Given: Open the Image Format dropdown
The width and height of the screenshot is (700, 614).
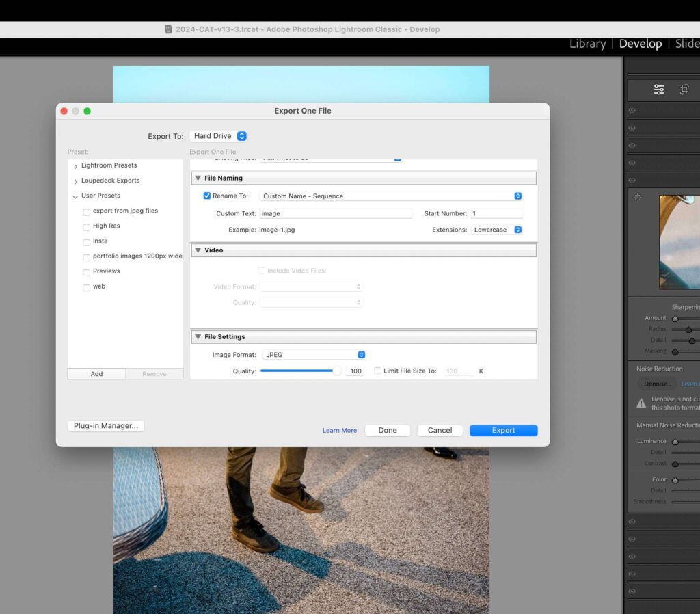Looking at the screenshot, I should tap(314, 354).
